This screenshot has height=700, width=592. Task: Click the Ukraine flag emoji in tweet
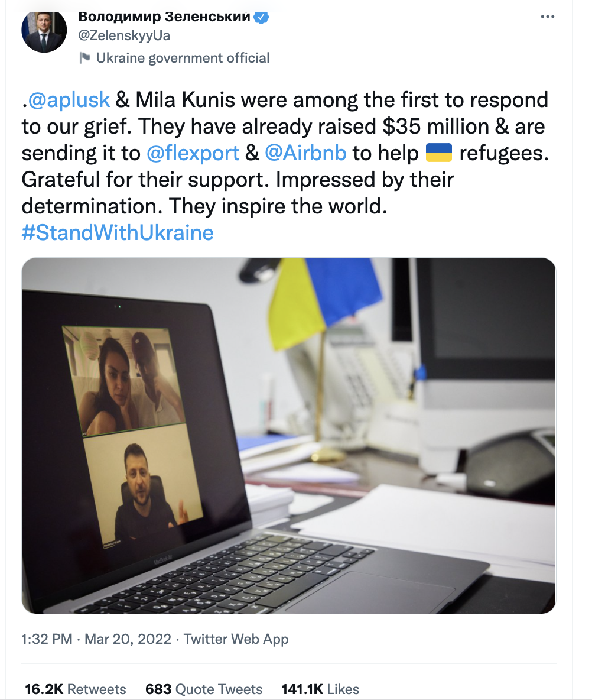(439, 153)
